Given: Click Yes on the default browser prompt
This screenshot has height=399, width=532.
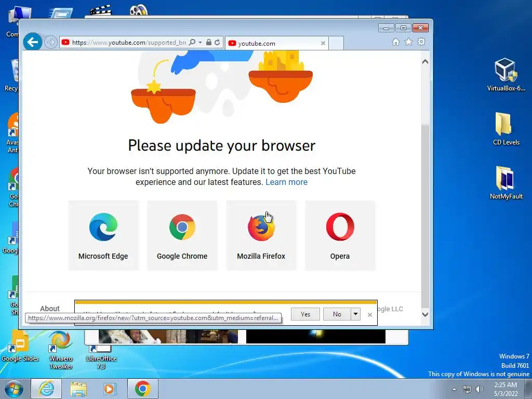Looking at the screenshot, I should [305, 314].
